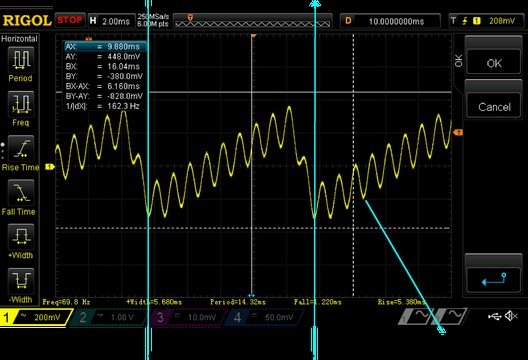
Task: Click the STOP run status indicator
Action: click(70, 20)
